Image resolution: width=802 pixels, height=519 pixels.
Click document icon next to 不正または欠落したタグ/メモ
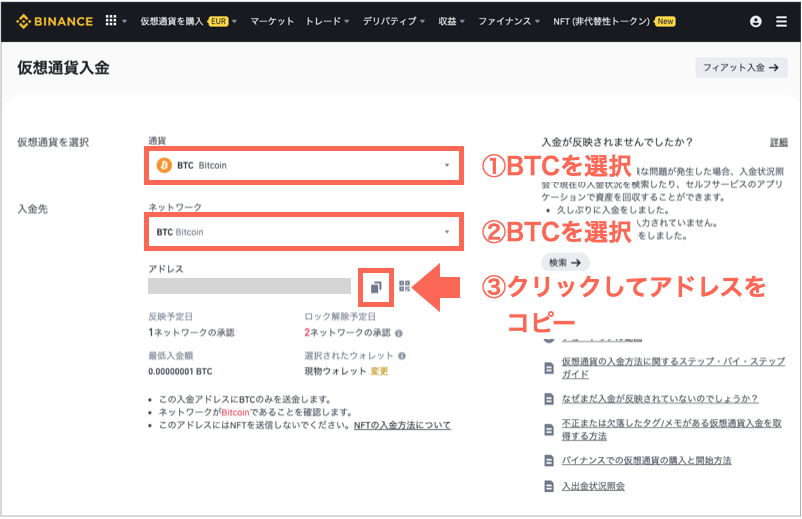pyautogui.click(x=549, y=430)
